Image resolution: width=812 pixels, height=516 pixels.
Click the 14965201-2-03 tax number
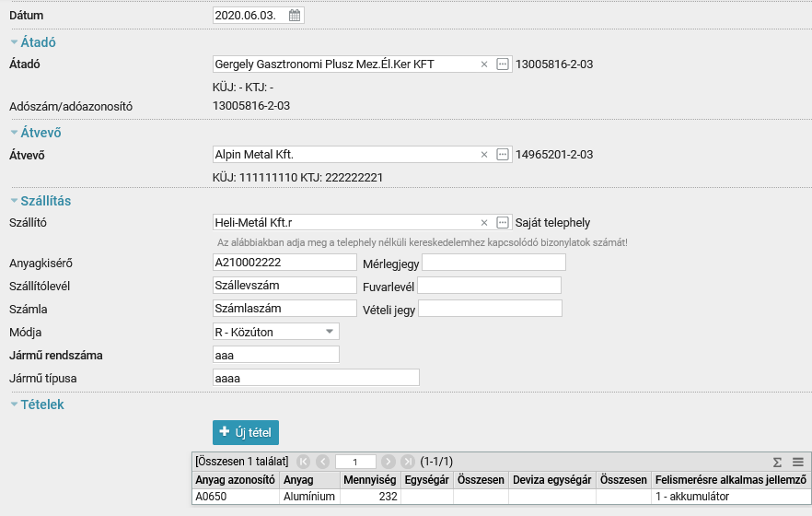click(554, 155)
